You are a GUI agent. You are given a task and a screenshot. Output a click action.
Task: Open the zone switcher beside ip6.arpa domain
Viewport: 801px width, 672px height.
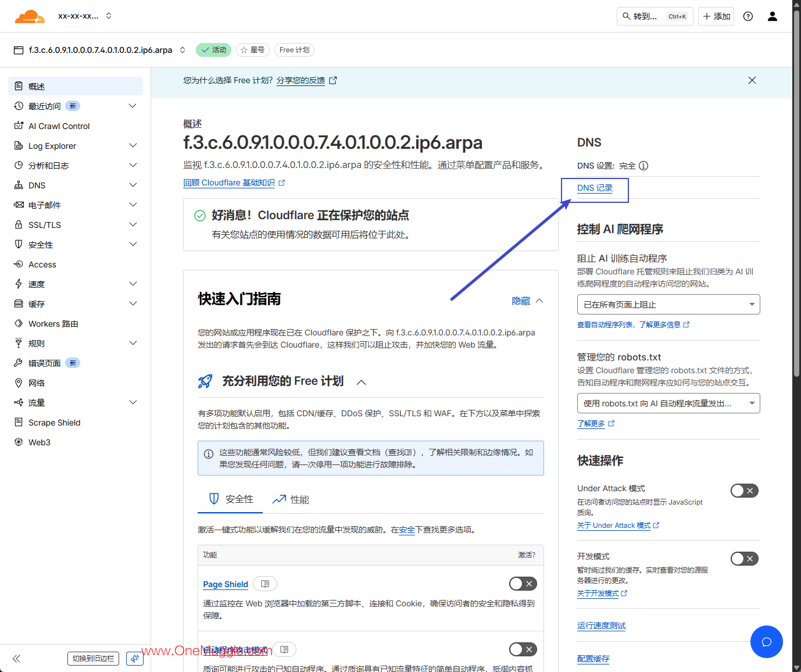pyautogui.click(x=183, y=50)
